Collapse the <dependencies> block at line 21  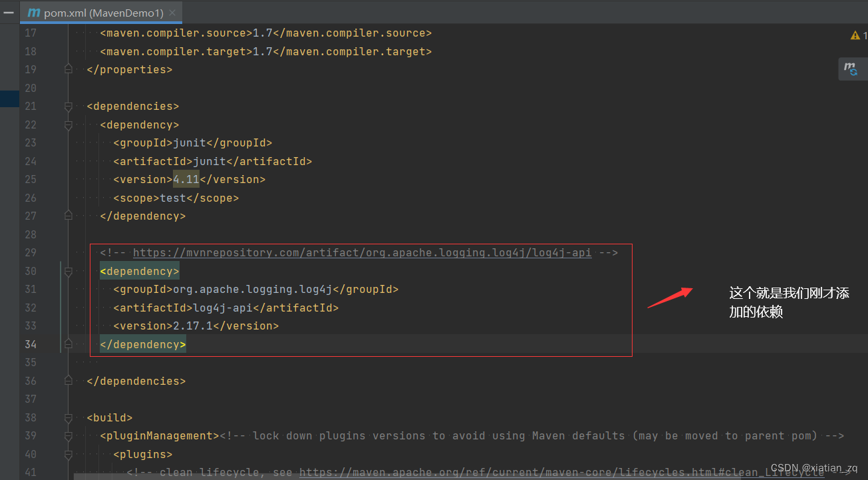(68, 106)
